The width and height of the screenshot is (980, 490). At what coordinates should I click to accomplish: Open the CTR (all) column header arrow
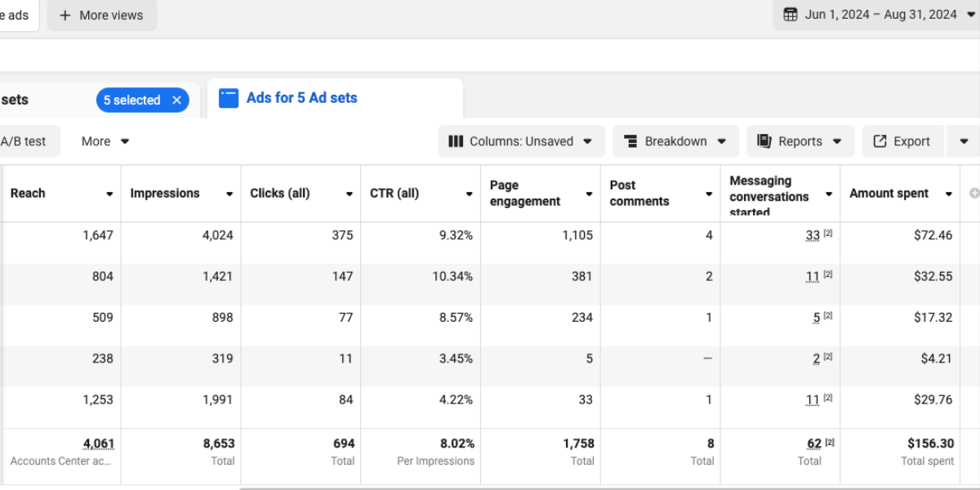click(469, 194)
